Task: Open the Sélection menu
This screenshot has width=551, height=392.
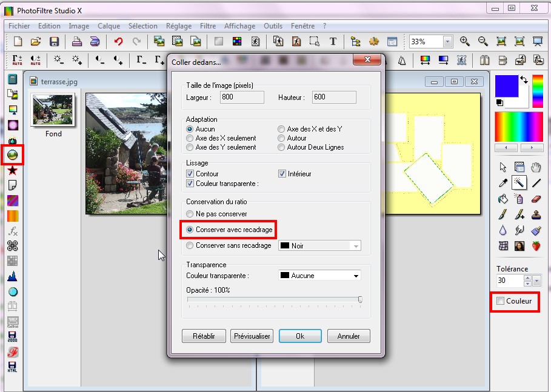Action: pos(142,26)
